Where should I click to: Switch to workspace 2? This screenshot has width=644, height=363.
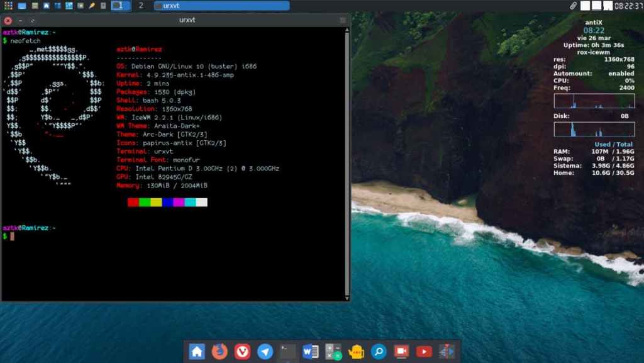pyautogui.click(x=140, y=6)
